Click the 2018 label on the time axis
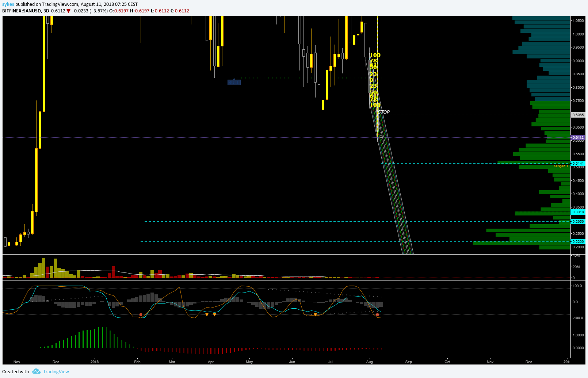 coord(95,362)
